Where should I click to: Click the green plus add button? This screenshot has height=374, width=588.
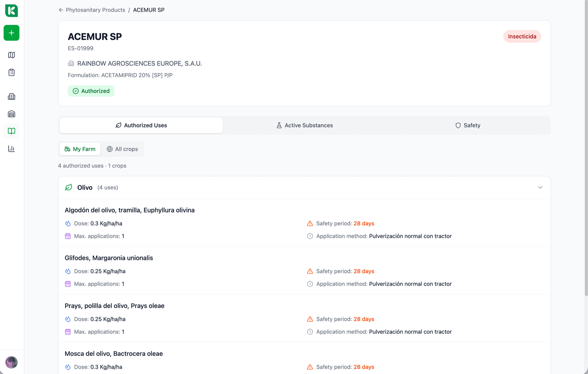11,33
